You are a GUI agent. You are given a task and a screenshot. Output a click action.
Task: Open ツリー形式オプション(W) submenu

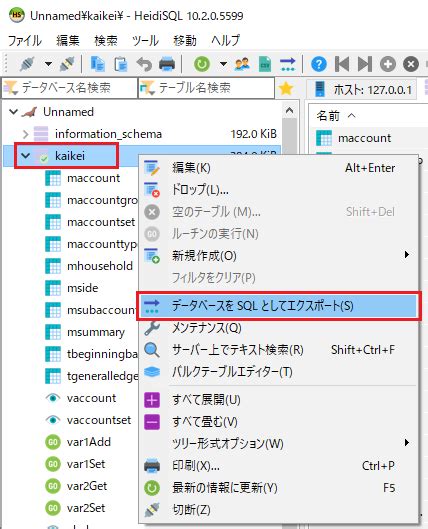(x=279, y=443)
